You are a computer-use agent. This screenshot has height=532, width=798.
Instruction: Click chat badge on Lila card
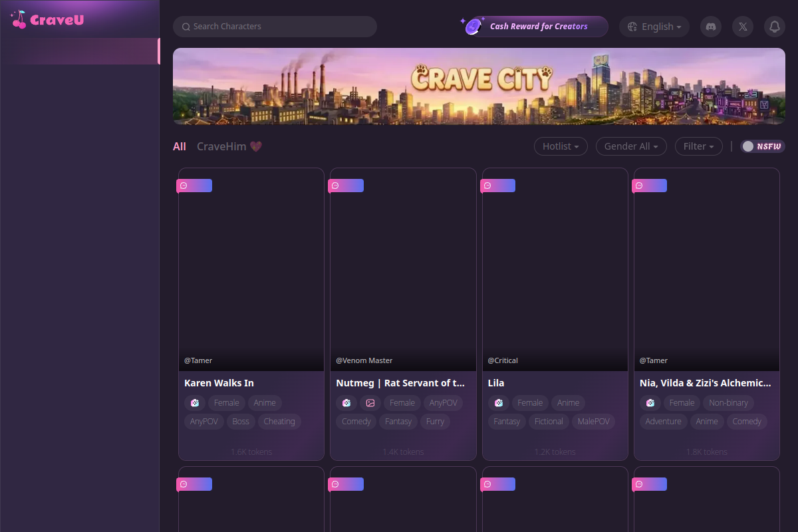coord(497,186)
